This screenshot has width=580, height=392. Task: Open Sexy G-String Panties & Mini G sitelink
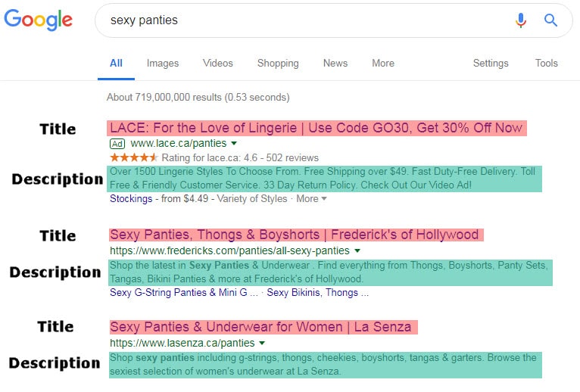pos(183,293)
